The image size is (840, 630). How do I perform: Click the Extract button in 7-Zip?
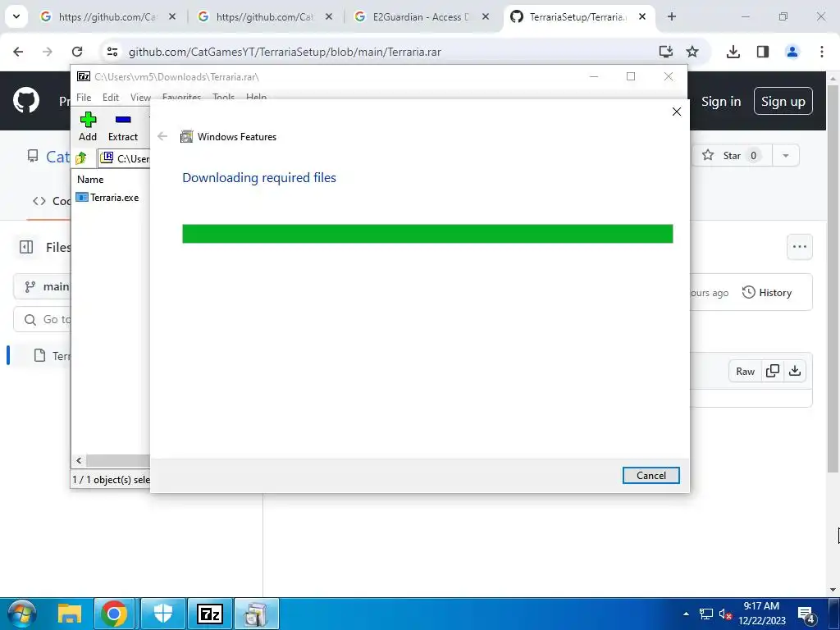pyautogui.click(x=123, y=127)
